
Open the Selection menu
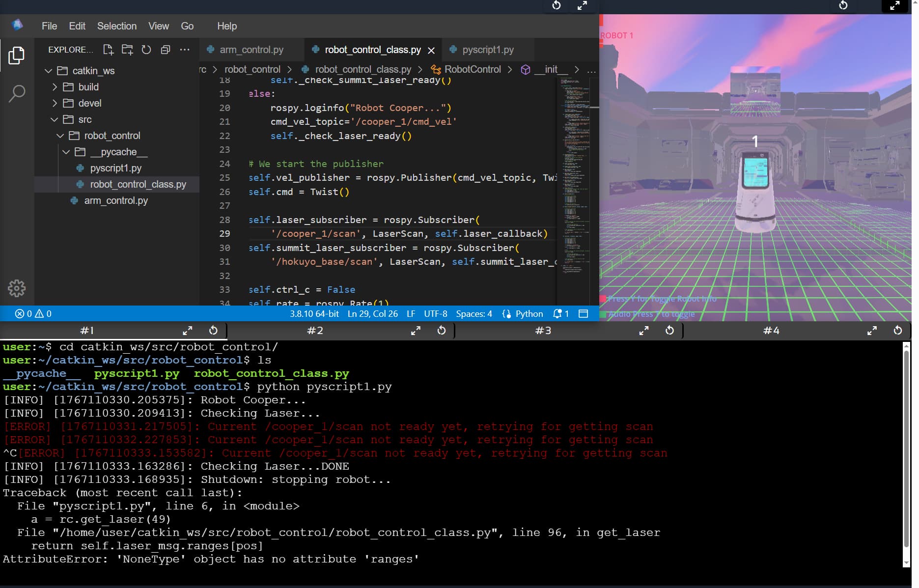[116, 26]
